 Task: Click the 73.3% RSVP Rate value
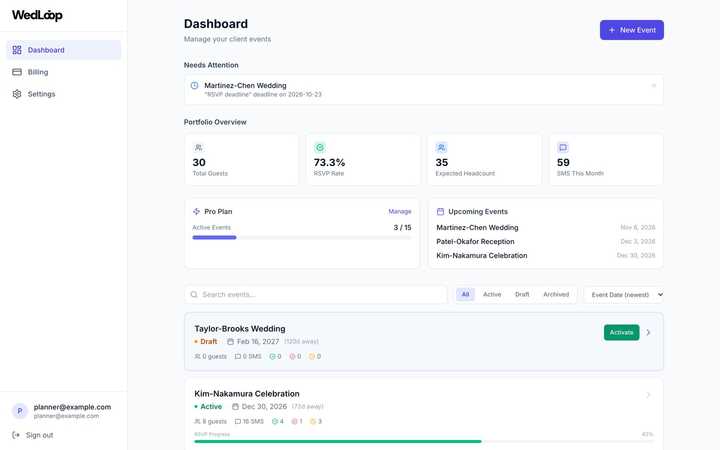pyautogui.click(x=329, y=163)
